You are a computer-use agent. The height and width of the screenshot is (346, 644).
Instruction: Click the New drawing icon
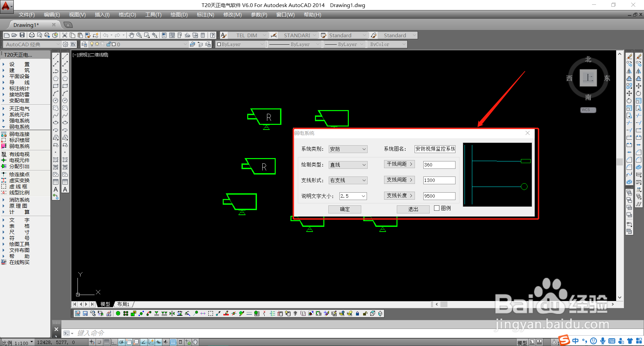pos(7,35)
